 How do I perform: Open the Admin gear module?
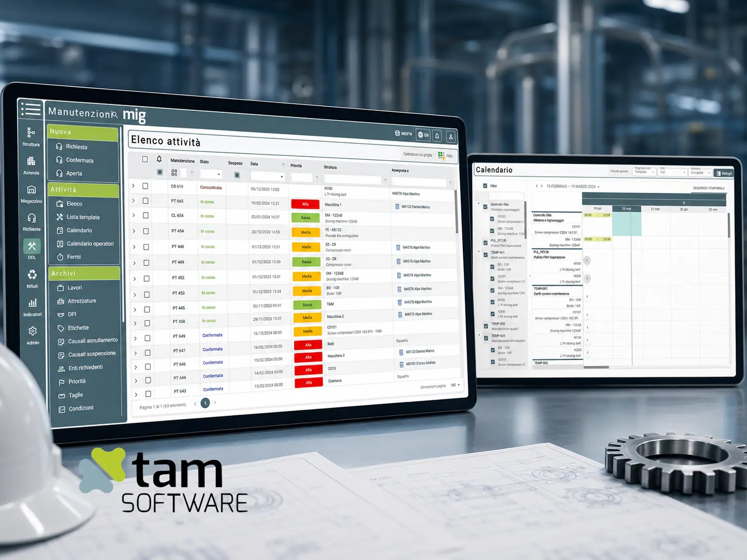coord(33,335)
